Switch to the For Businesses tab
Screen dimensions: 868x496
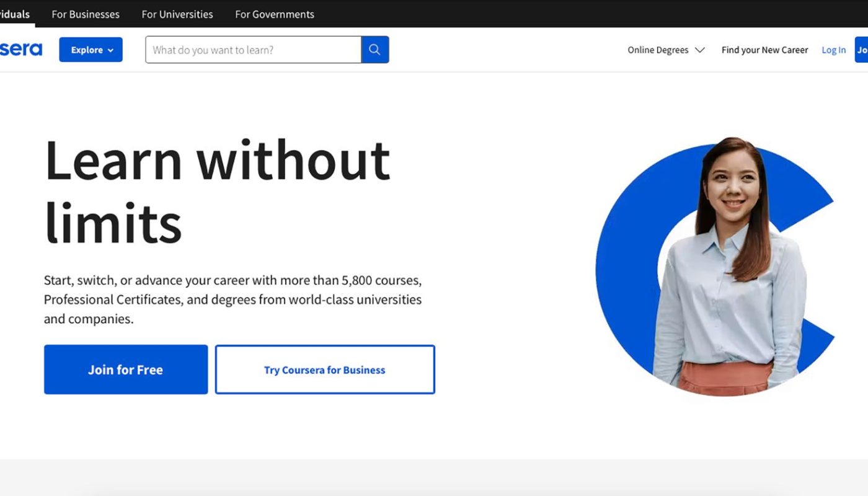[86, 14]
